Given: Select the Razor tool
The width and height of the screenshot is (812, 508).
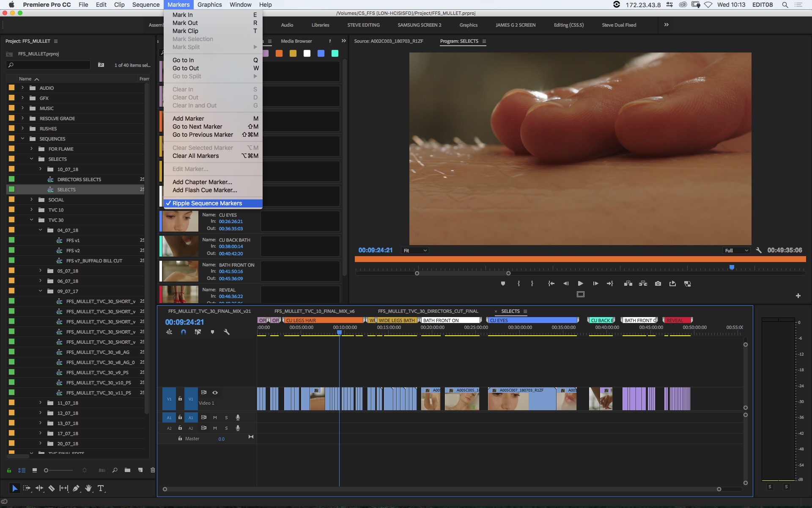Looking at the screenshot, I should pos(52,488).
